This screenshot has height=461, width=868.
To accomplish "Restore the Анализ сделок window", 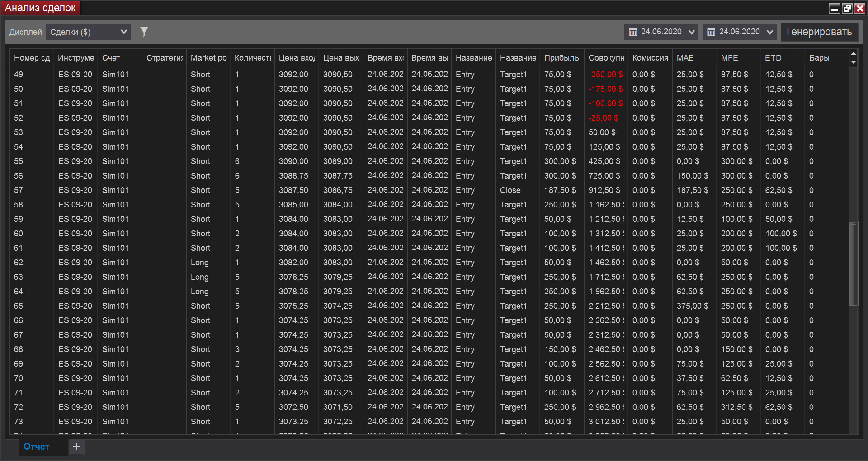I will (847, 8).
